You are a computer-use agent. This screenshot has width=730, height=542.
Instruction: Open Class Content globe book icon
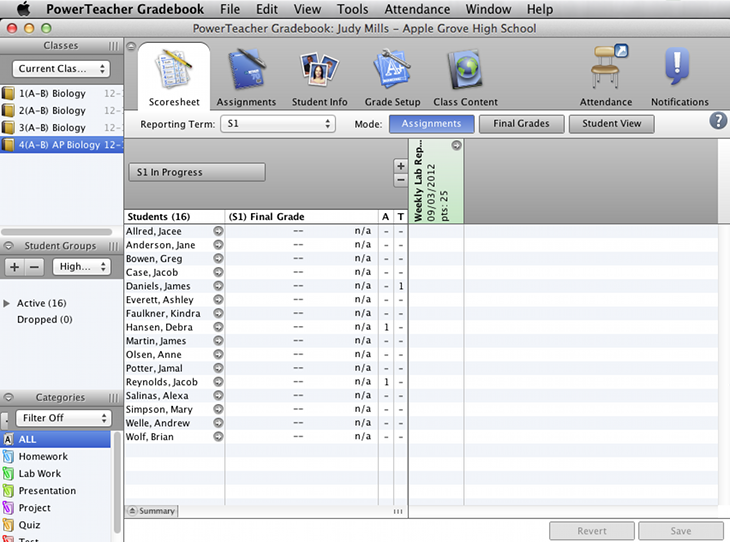[x=465, y=70]
